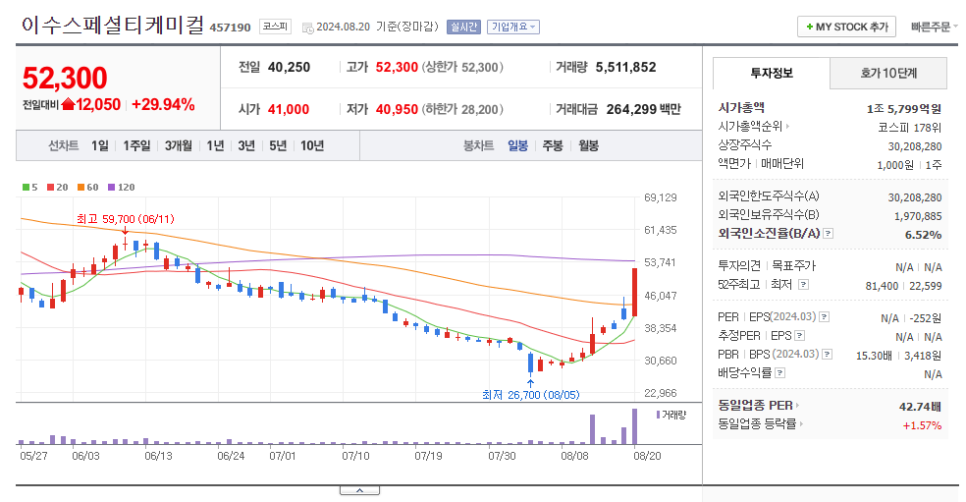Open the 기업개요 dropdown
This screenshot has width=966, height=502.
514,27
